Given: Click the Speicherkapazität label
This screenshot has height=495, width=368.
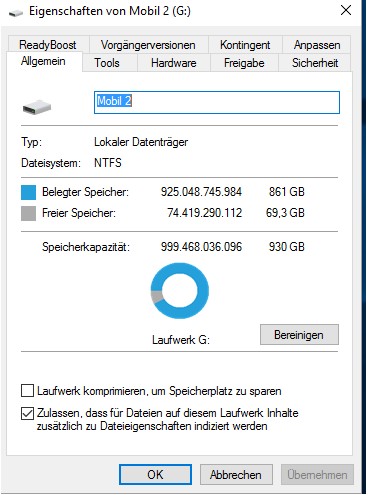Looking at the screenshot, I should tap(86, 247).
